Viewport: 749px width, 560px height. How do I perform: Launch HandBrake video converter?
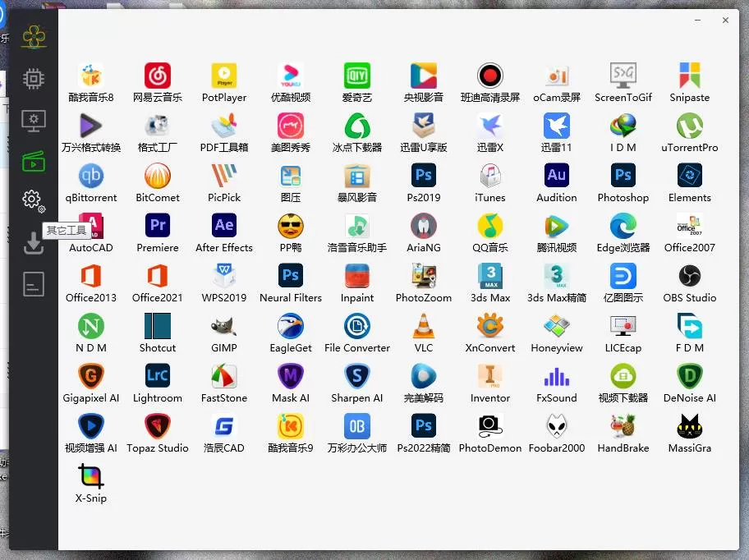click(x=623, y=426)
